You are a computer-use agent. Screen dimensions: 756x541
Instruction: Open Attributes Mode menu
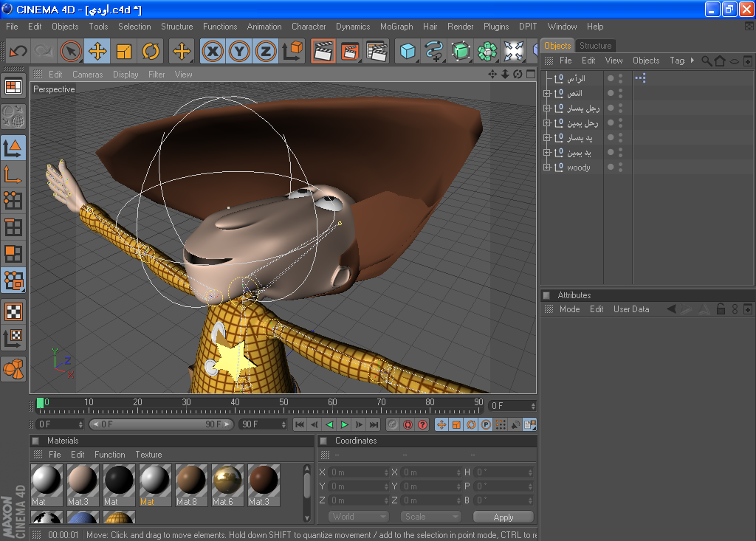tap(569, 309)
